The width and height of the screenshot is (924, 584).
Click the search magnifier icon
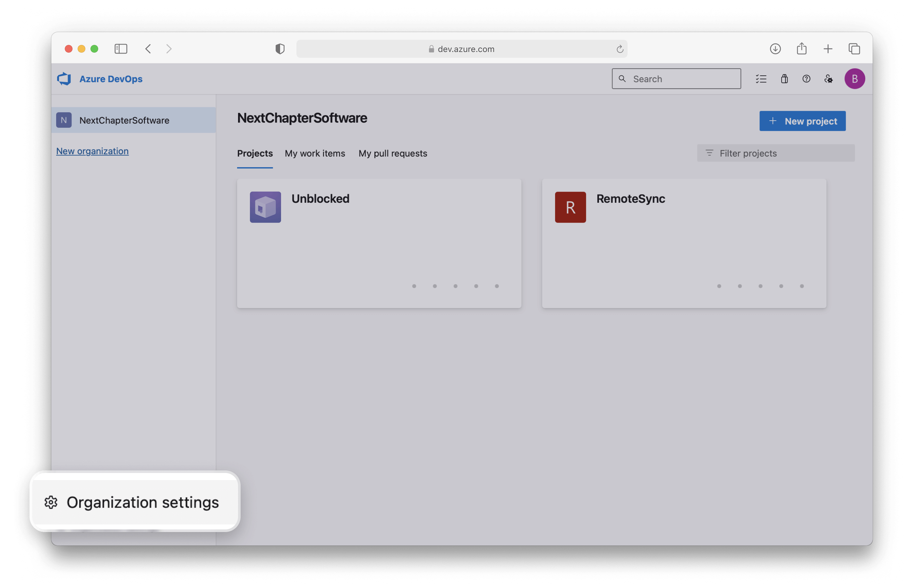tap(622, 79)
